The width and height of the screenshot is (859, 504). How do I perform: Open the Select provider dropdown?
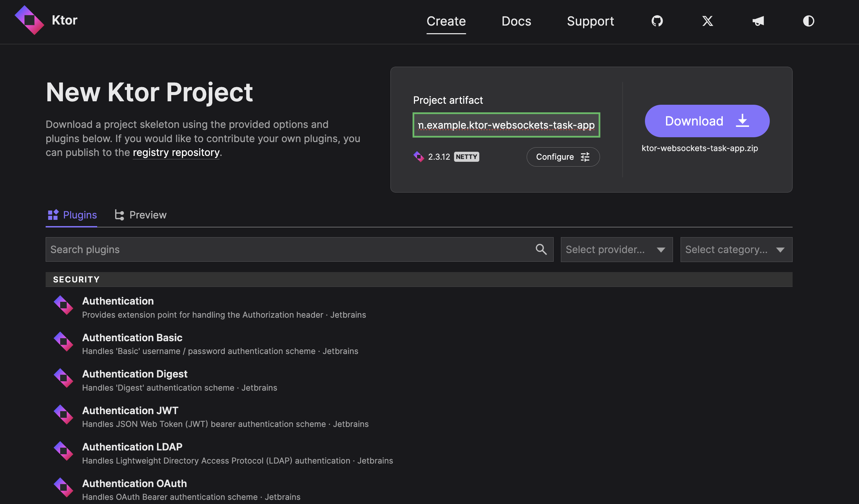(617, 250)
